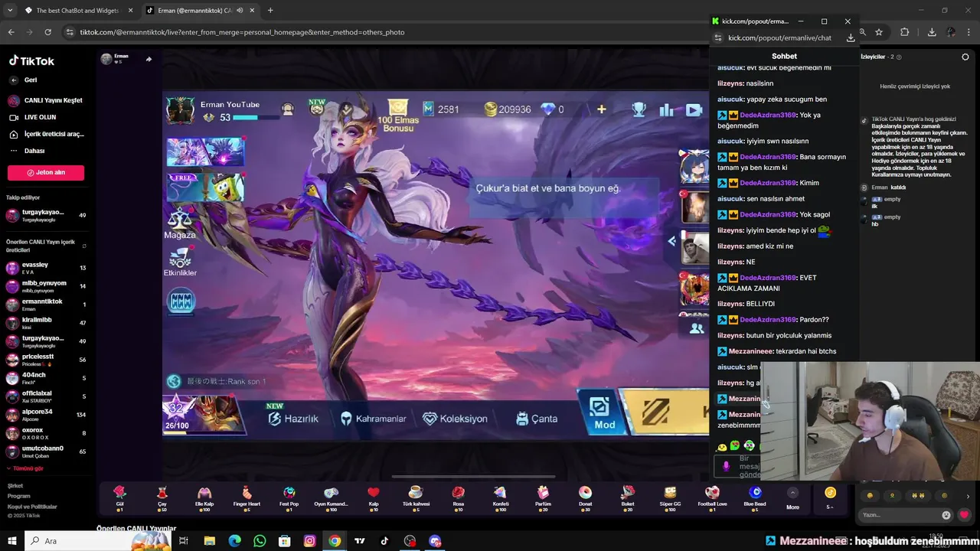Click LIVE OLUN in sidebar

(x=33, y=117)
